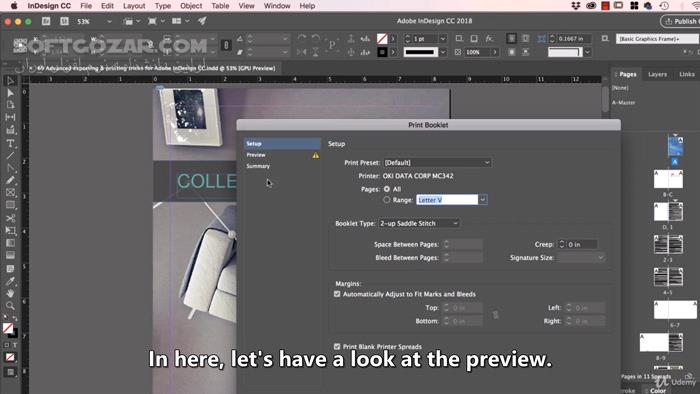Switch to the Links panel tab

tap(687, 75)
